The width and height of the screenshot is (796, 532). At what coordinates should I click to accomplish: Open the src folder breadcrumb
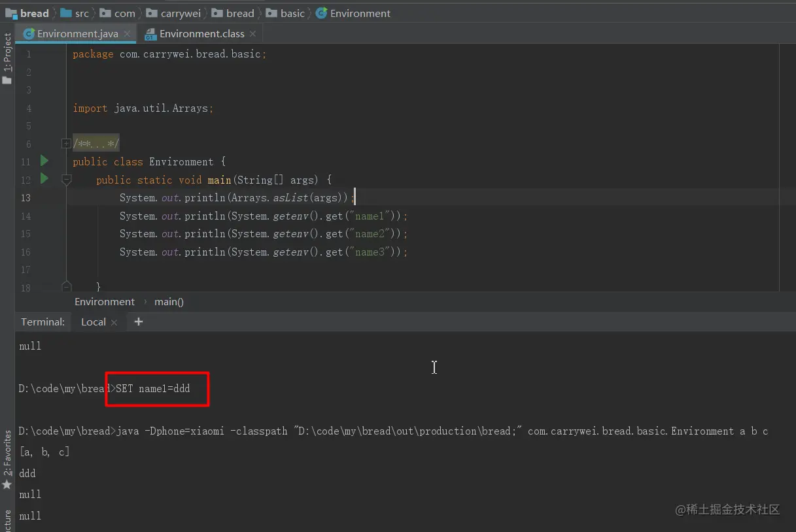(x=75, y=13)
